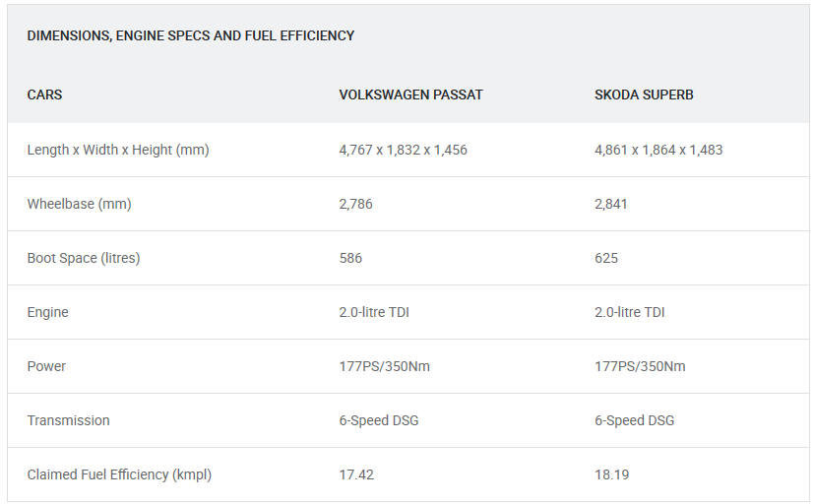The width and height of the screenshot is (814, 504).
Task: Click the Volkswagen Passat column header
Action: pos(410,95)
